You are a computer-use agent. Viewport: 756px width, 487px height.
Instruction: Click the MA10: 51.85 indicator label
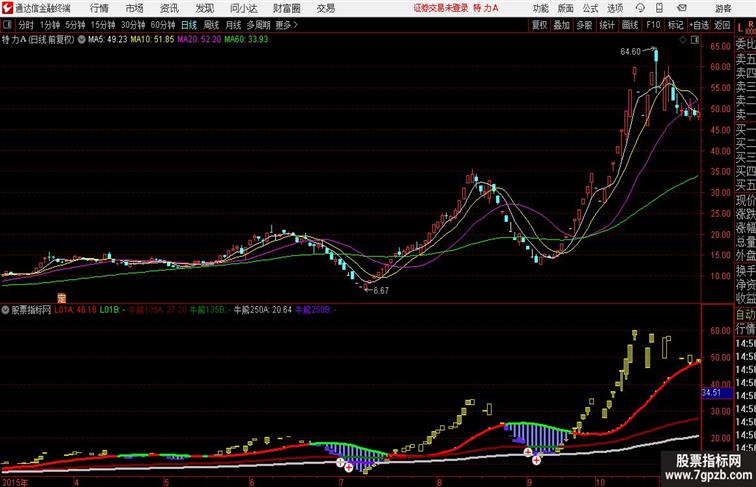pyautogui.click(x=152, y=40)
